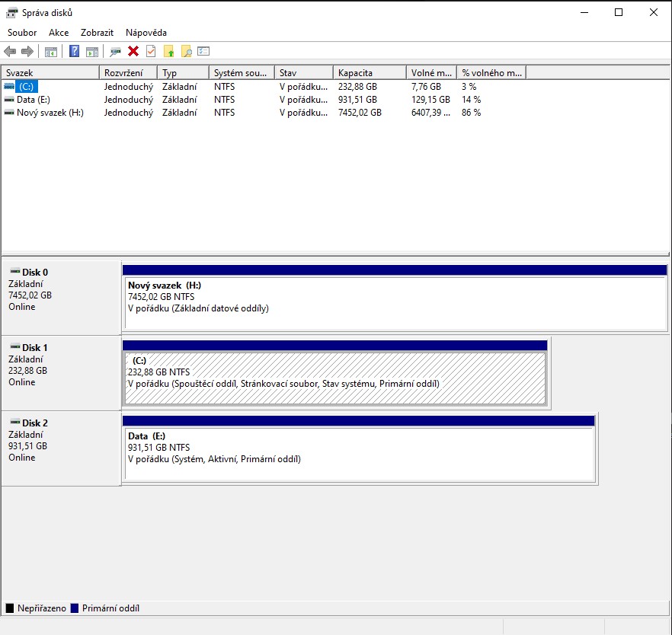
Task: Open the Akce menu
Action: (x=59, y=33)
